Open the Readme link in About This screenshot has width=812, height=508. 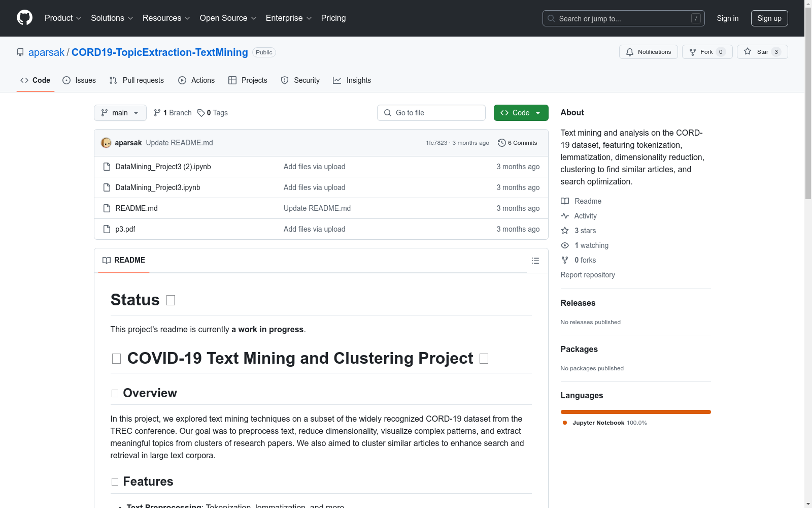pos(581,201)
